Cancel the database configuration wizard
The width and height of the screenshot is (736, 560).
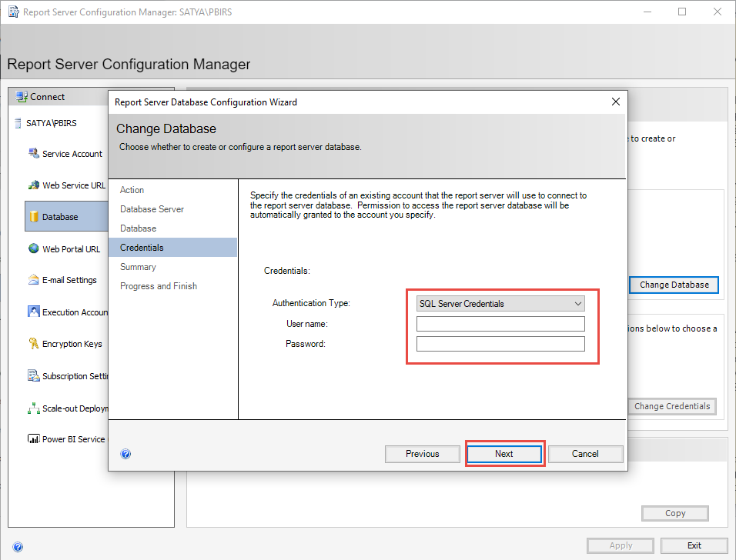click(x=585, y=453)
